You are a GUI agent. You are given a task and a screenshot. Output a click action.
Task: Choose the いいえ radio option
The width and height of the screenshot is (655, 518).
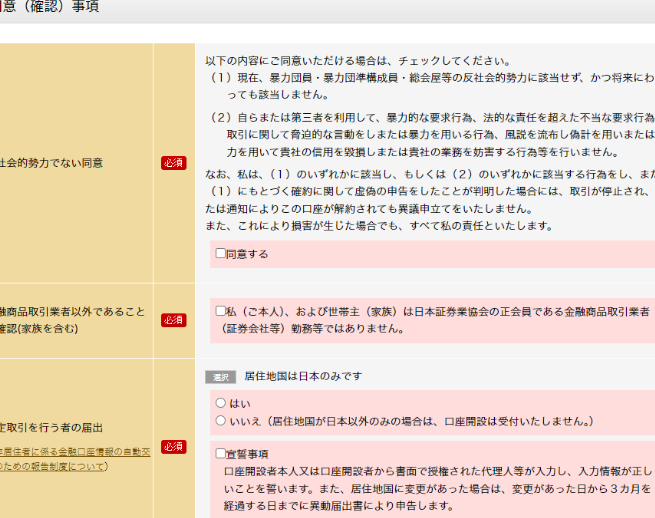pyautogui.click(x=221, y=420)
